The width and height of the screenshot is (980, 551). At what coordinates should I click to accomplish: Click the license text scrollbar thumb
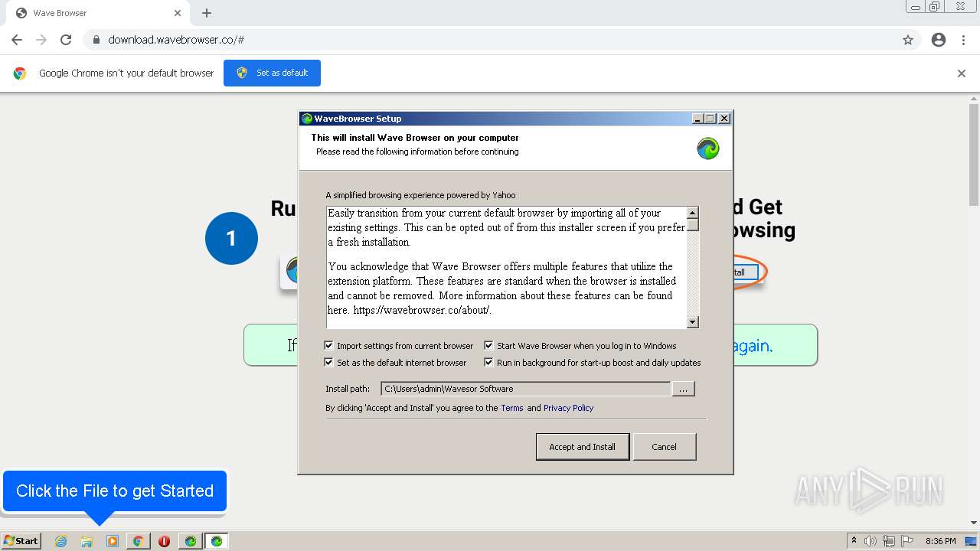tap(692, 225)
